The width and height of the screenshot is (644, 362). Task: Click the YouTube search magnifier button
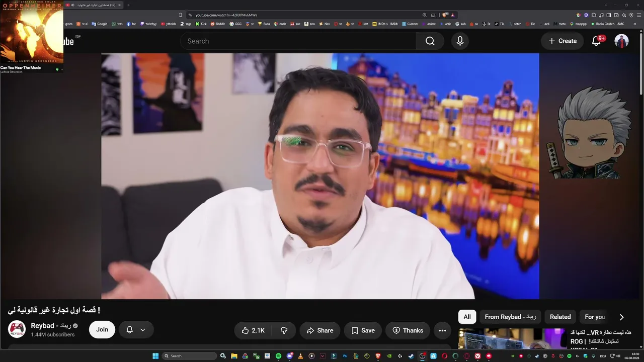[x=430, y=41]
